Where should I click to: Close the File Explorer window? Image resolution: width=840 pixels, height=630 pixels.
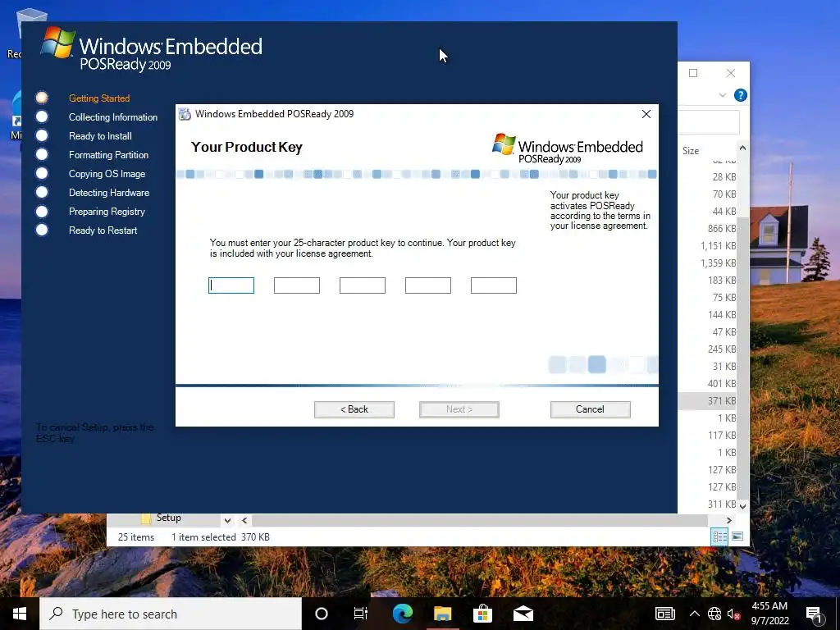point(731,73)
